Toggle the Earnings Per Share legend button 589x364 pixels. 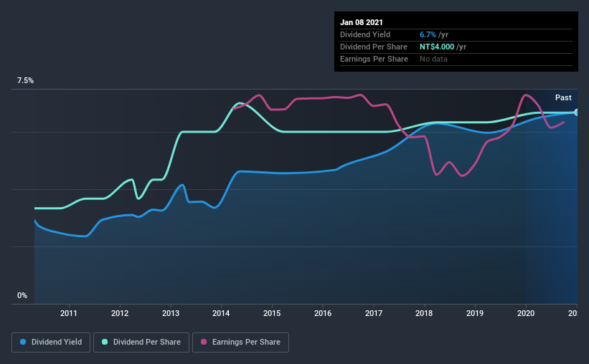[240, 343]
